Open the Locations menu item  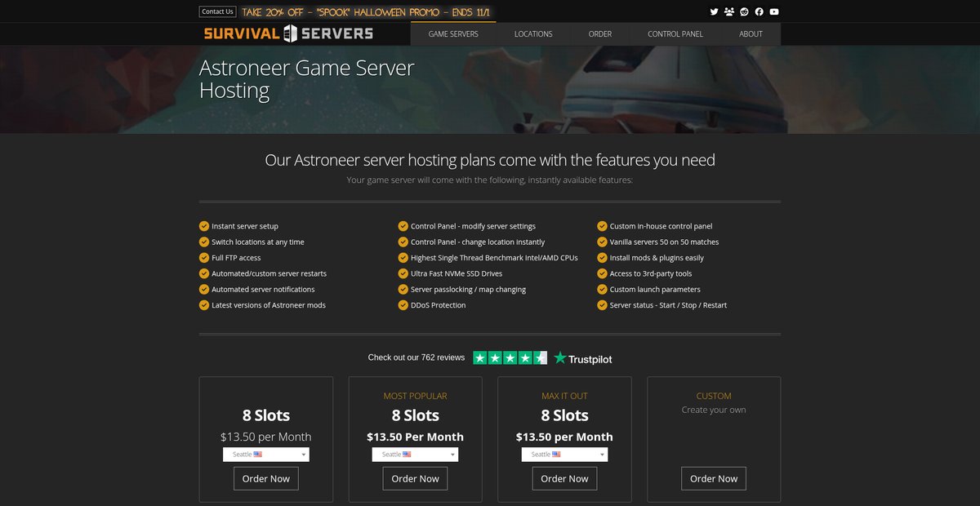pos(533,34)
